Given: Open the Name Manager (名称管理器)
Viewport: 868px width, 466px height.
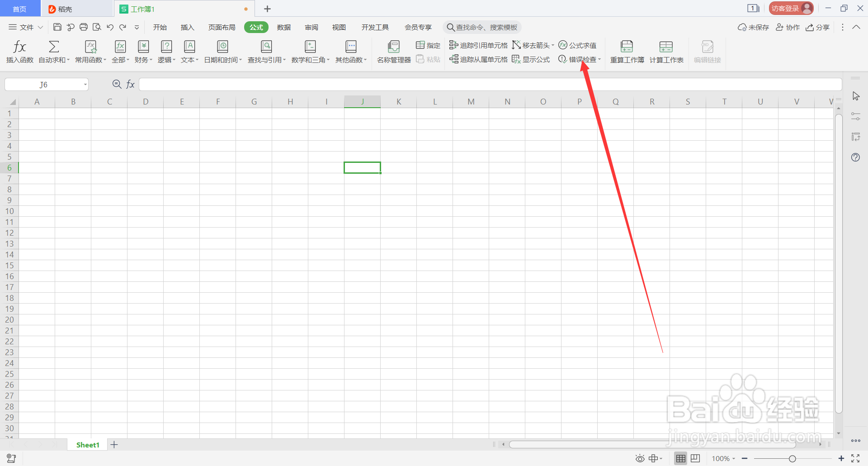Looking at the screenshot, I should [x=394, y=52].
